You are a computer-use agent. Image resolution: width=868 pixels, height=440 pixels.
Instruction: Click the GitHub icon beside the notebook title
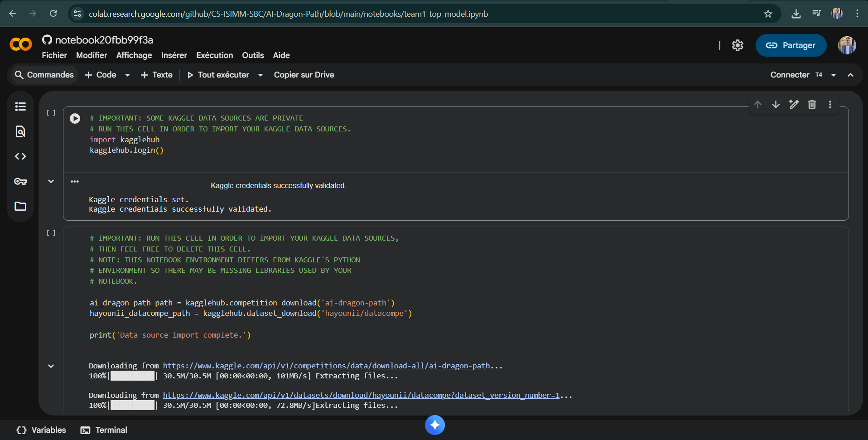(x=47, y=40)
